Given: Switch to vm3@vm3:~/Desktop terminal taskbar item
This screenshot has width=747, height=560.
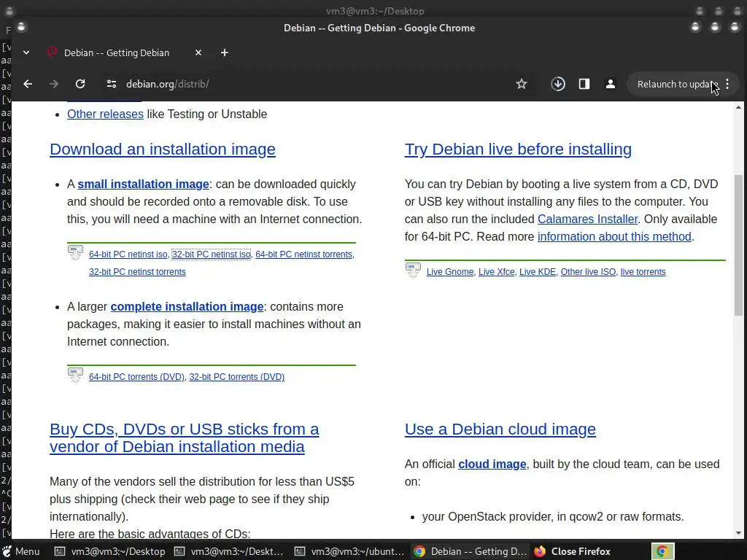Looking at the screenshot, I should (109, 551).
